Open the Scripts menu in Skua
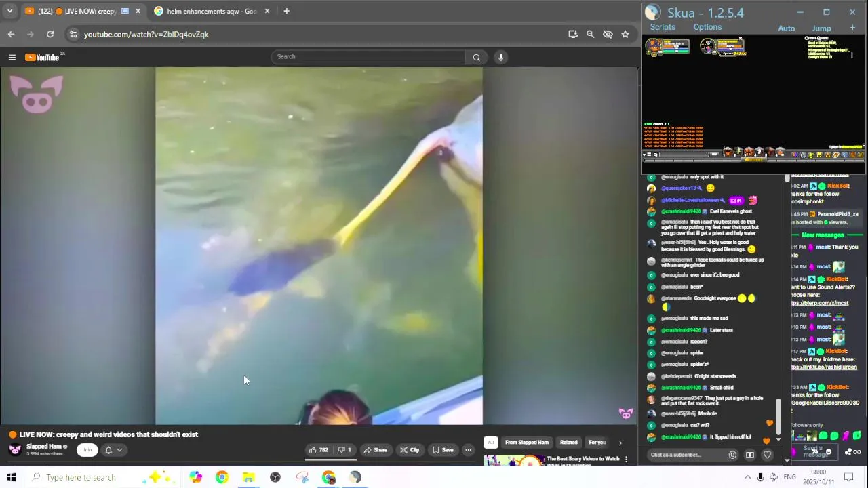 pyautogui.click(x=663, y=27)
